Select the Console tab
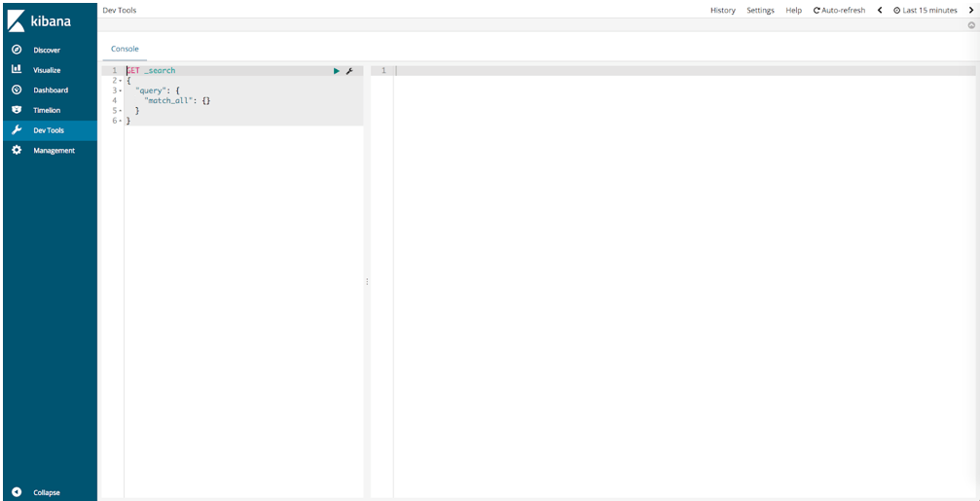The image size is (980, 501). coord(125,49)
